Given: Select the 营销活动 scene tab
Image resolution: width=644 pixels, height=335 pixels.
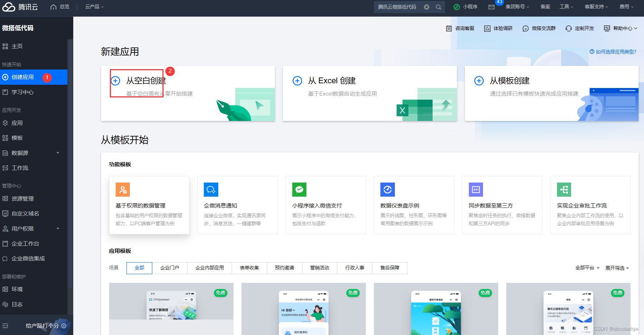Looking at the screenshot, I should point(320,268).
